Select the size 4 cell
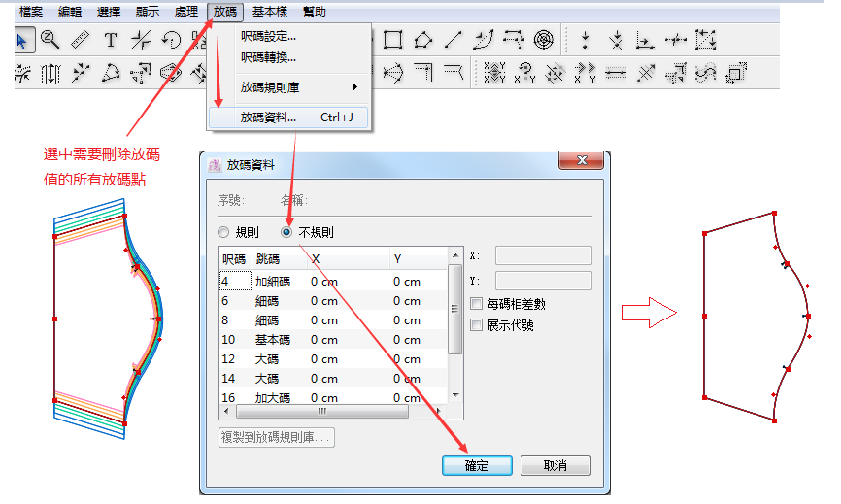This screenshot has height=504, width=841. click(235, 281)
